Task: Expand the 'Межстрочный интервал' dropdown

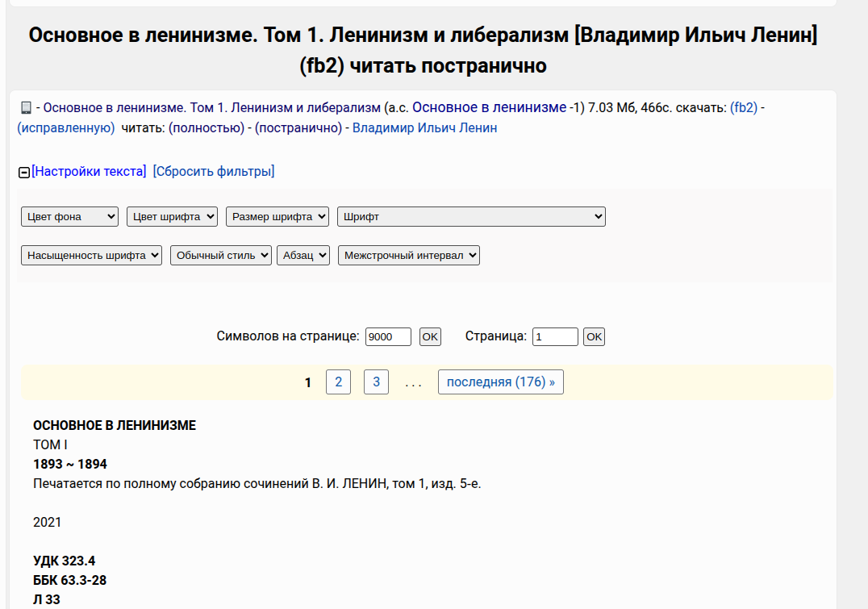Action: pyautogui.click(x=408, y=255)
